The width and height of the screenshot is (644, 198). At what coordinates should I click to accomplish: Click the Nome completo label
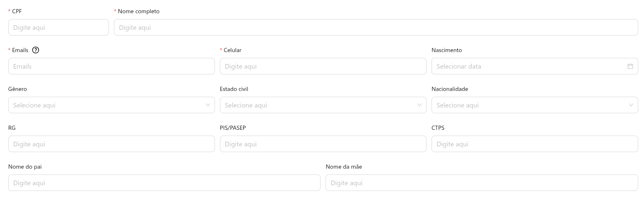[x=138, y=11]
